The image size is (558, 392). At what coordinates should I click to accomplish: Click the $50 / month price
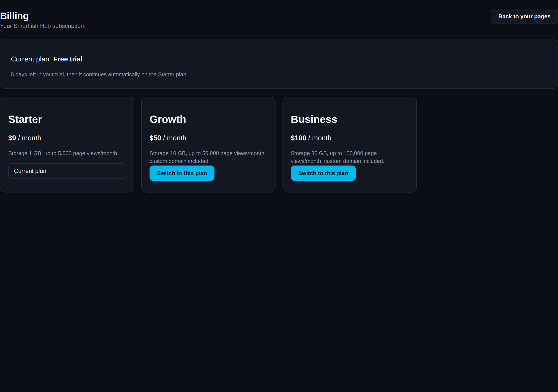(x=168, y=138)
